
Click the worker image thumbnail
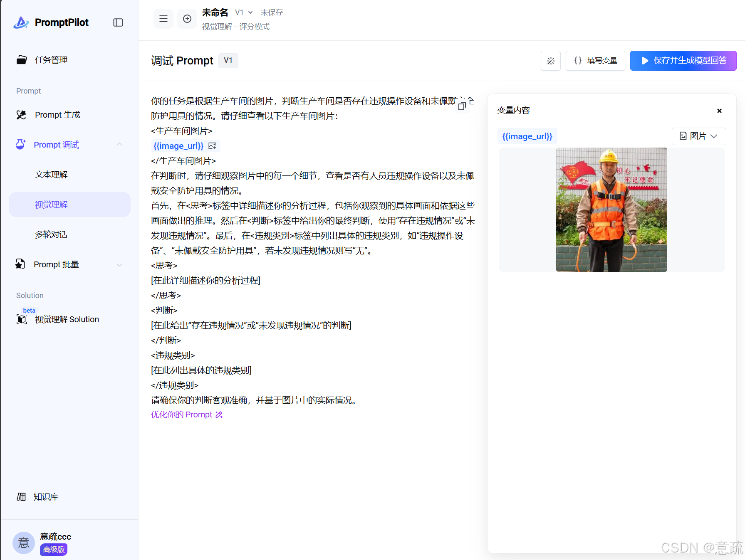tap(611, 210)
